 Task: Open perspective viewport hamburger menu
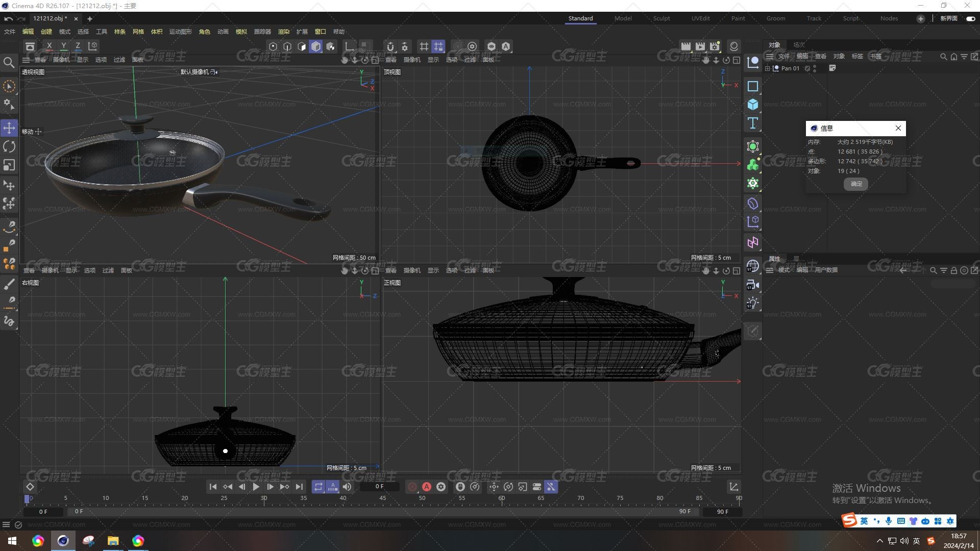[x=26, y=60]
